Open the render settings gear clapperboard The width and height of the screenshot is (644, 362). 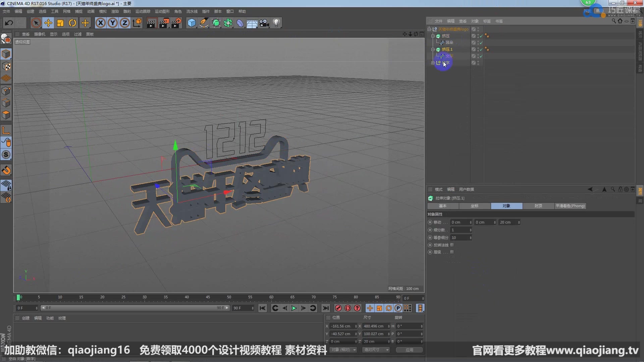[x=176, y=23]
